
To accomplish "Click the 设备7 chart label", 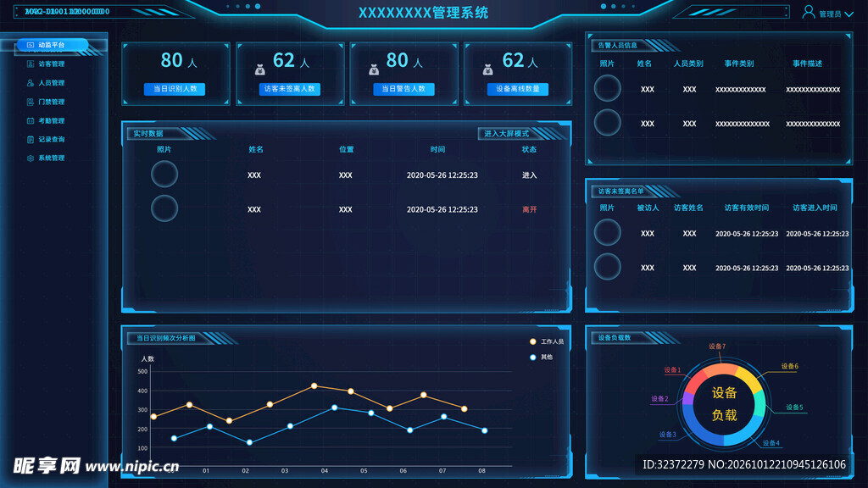I will 717,347.
